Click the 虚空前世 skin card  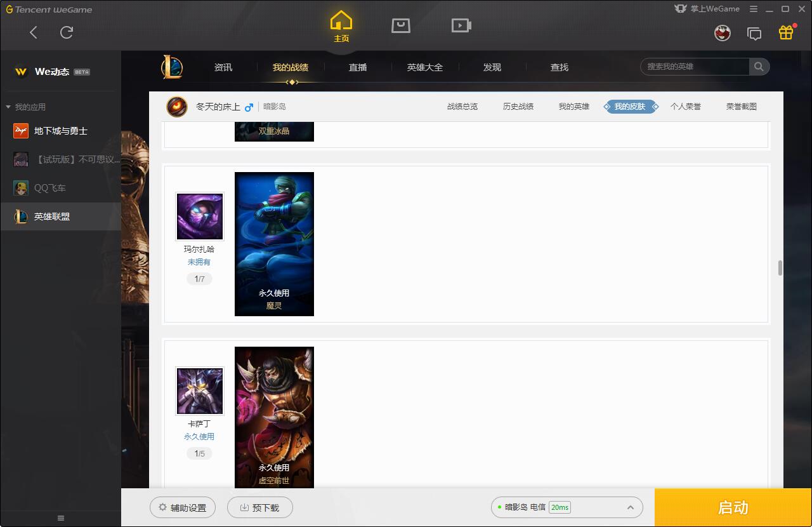click(274, 417)
